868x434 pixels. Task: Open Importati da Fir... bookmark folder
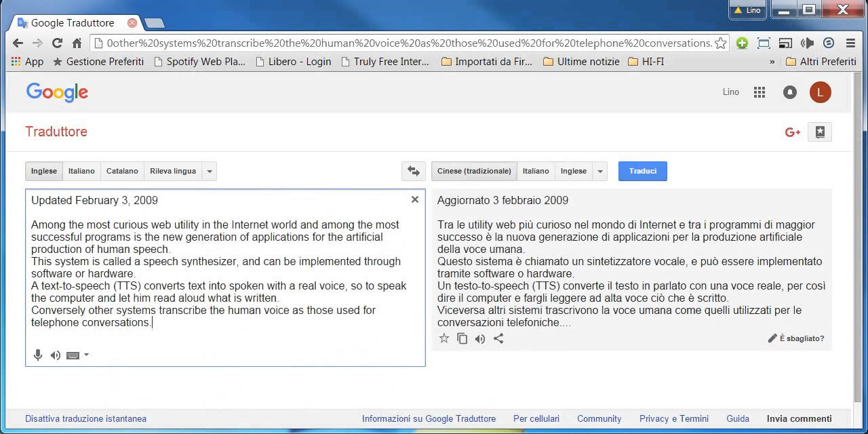486,61
